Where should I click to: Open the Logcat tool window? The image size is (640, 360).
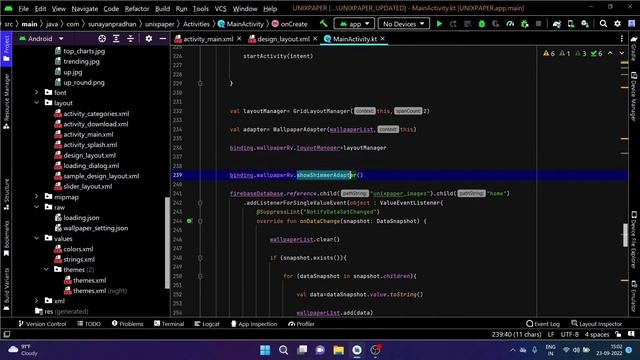(x=207, y=324)
